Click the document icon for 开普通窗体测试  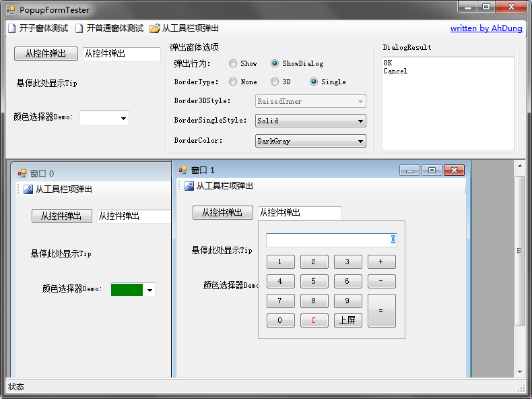(x=79, y=28)
